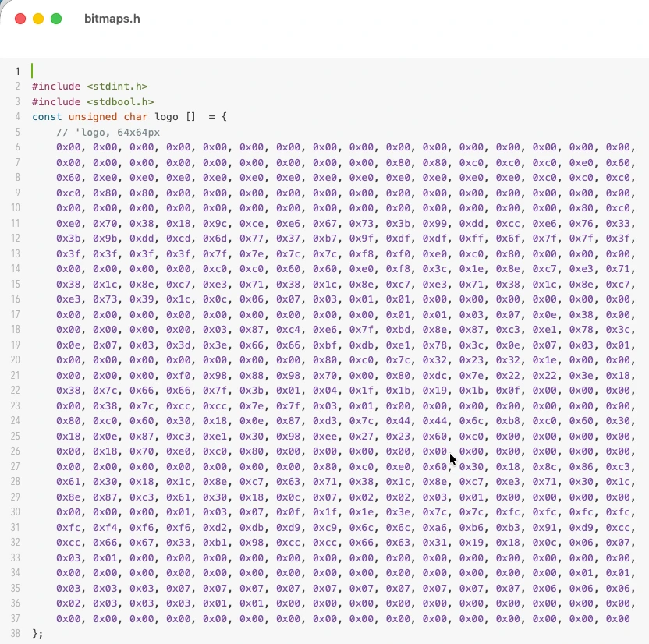Click line number 20 in the gutter
This screenshot has height=644, width=649.
click(17, 360)
